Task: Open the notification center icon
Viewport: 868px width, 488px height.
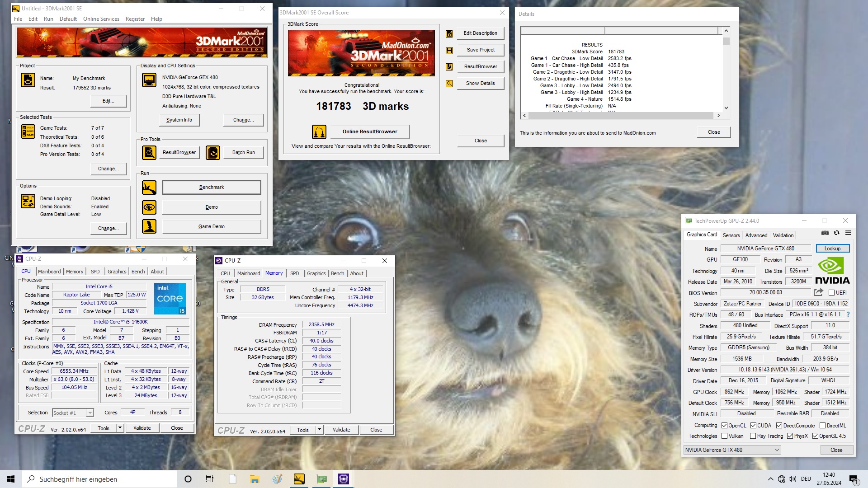Action: click(854, 479)
